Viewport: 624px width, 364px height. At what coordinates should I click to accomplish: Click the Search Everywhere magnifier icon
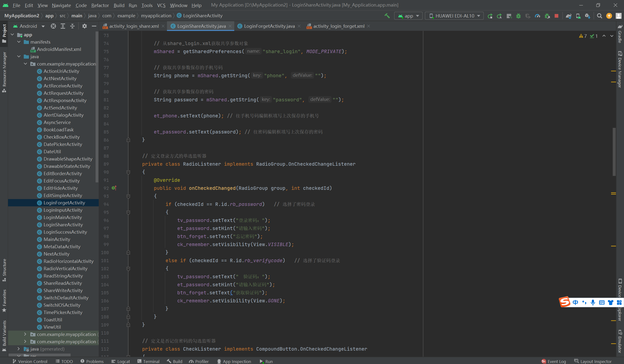[x=599, y=16]
